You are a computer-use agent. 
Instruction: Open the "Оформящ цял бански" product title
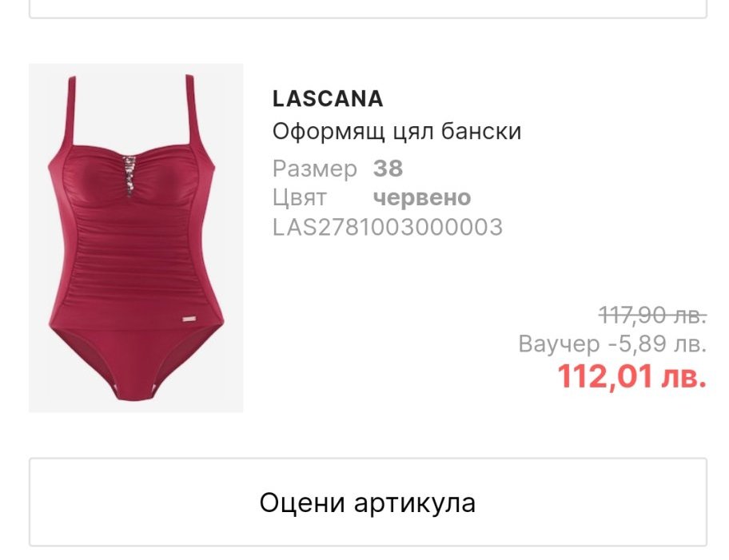(x=396, y=132)
